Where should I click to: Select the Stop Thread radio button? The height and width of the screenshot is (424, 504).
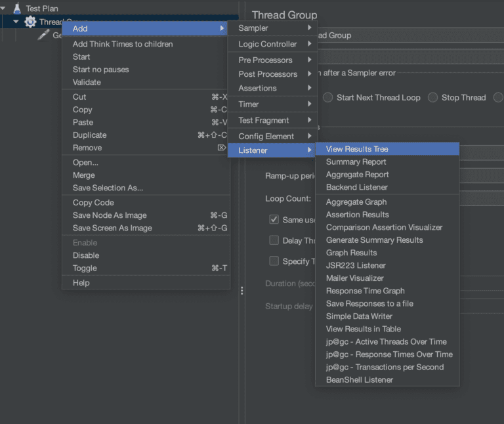tap(433, 97)
